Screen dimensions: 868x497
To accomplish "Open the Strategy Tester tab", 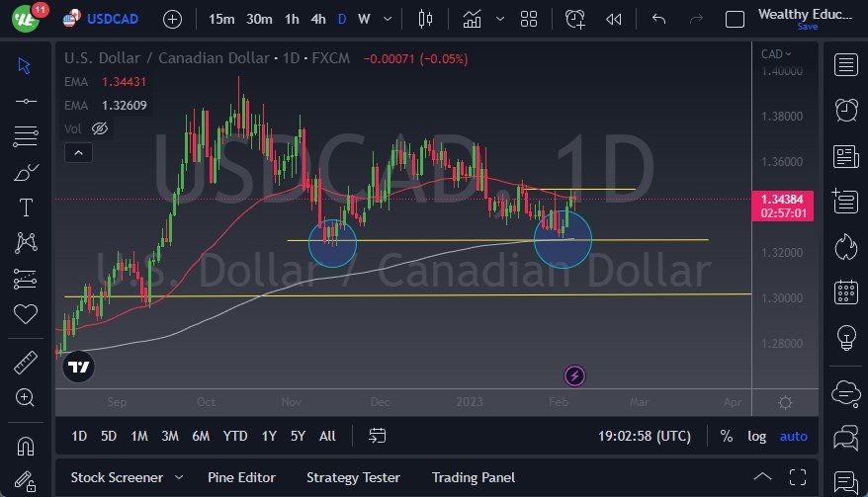I will click(353, 477).
